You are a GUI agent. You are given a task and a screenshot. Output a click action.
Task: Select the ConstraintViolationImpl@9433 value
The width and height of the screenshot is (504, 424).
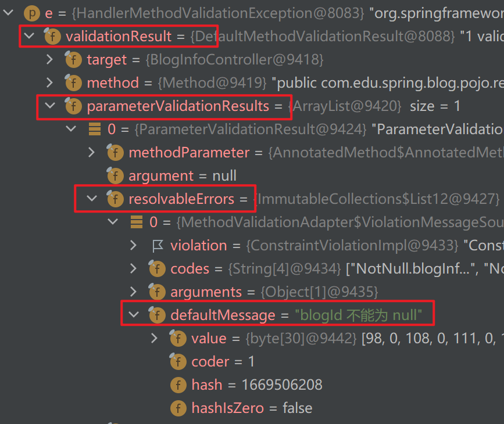pos(352,246)
